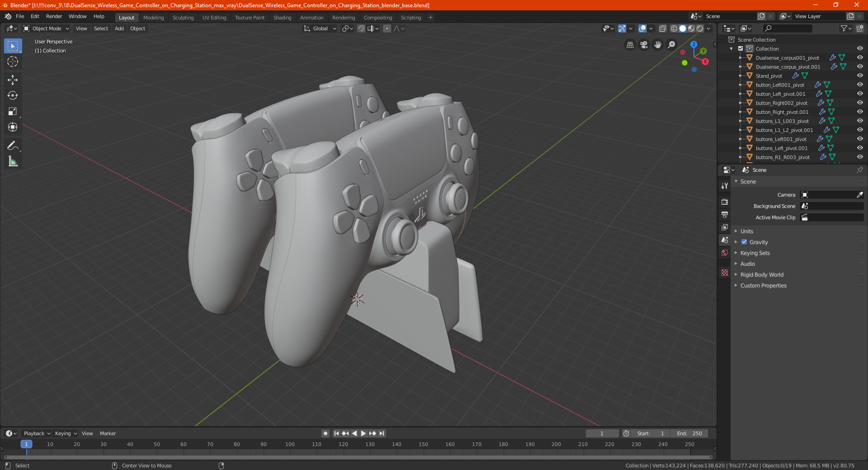Viewport: 868px width, 470px height.
Task: Open the Playback dropdown
Action: click(x=37, y=433)
